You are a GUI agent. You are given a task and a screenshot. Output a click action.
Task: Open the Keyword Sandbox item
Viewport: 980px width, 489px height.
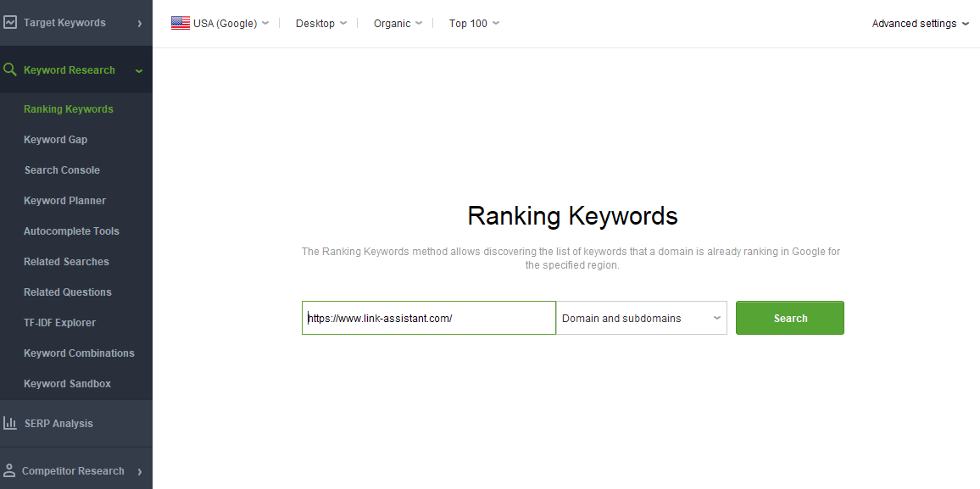pos(68,383)
